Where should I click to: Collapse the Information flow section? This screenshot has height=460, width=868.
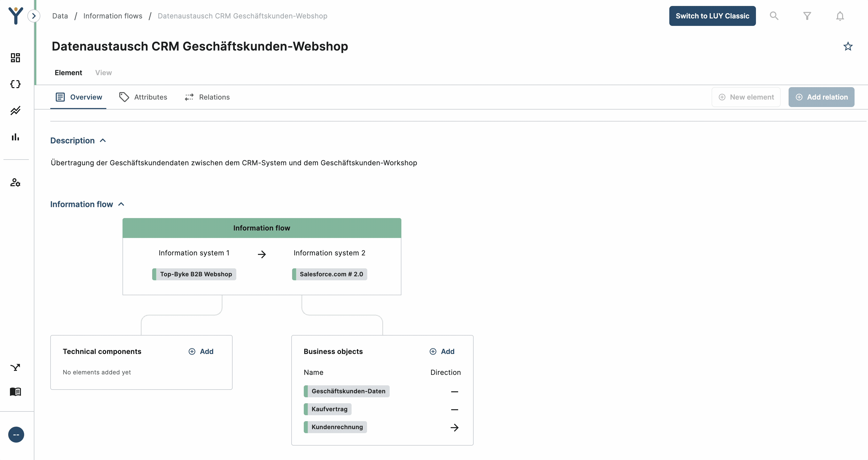pyautogui.click(x=121, y=204)
